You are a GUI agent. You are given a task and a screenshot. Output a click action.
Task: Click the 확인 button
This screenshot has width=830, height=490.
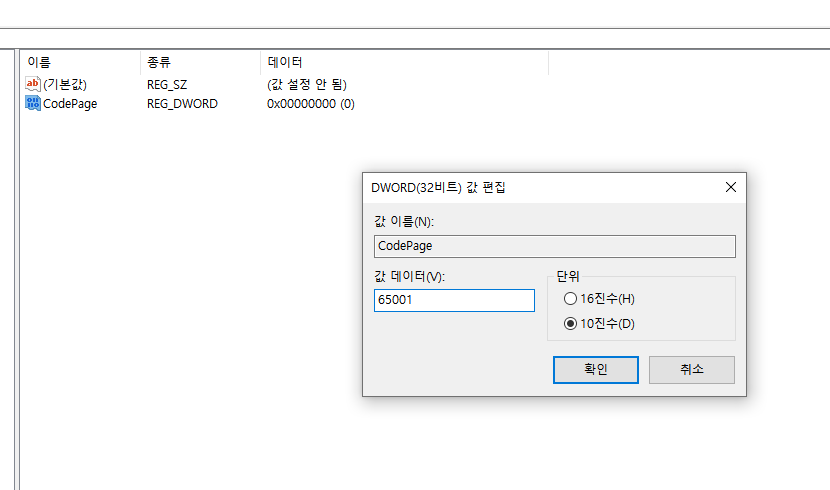click(x=596, y=369)
